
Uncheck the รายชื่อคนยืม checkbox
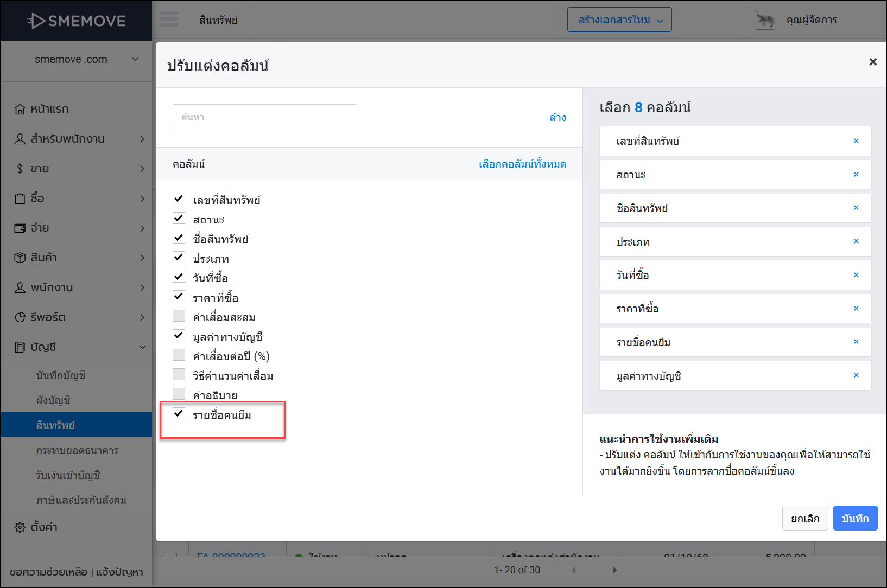[179, 414]
